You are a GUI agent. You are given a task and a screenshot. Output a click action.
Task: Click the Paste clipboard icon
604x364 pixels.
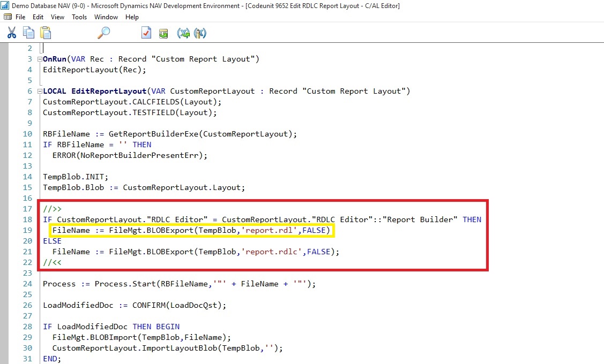[x=46, y=33]
